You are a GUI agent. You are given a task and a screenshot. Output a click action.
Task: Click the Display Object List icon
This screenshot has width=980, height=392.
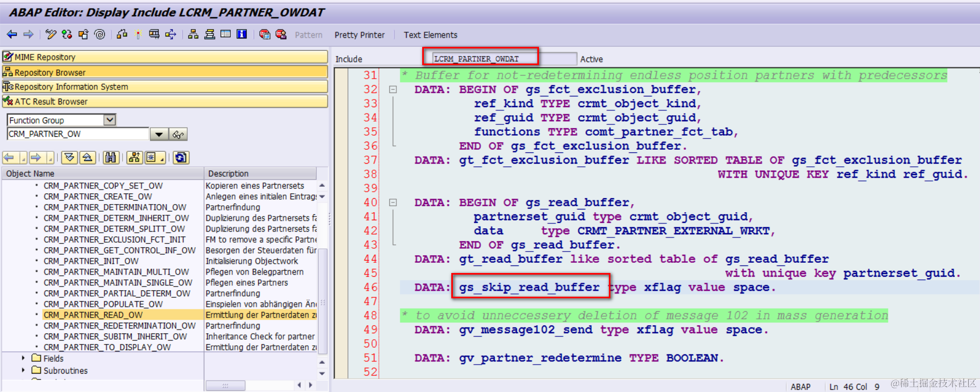point(154,34)
